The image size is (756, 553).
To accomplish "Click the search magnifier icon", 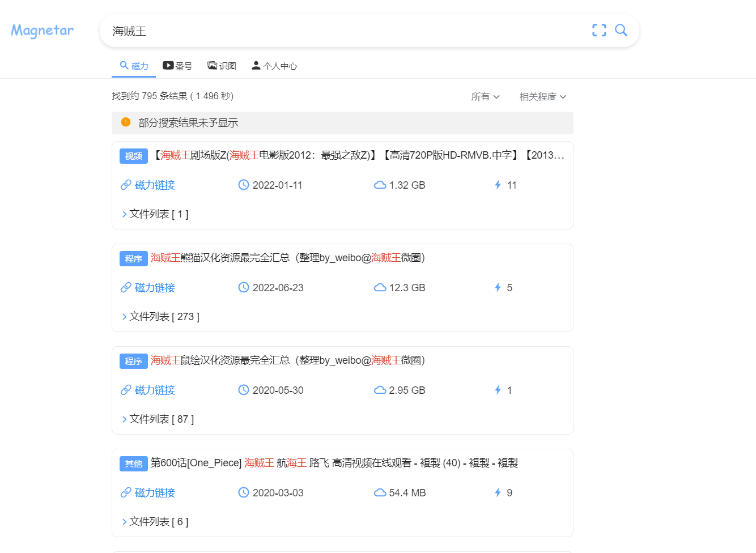I will [x=622, y=31].
